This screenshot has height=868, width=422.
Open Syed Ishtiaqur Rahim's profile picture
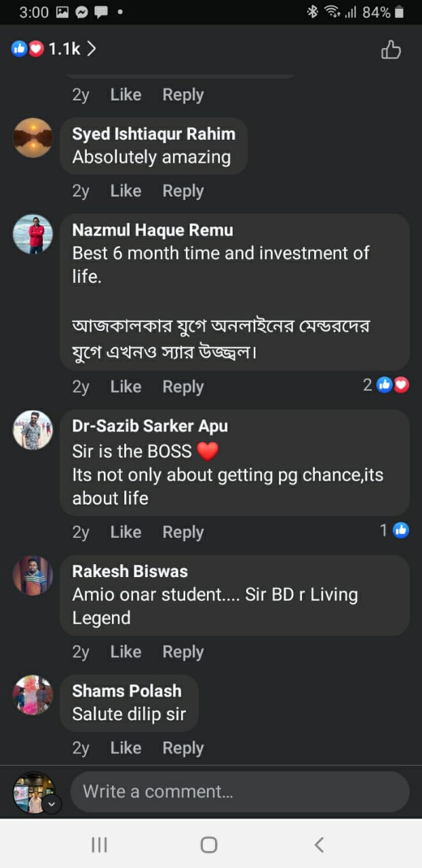33,138
